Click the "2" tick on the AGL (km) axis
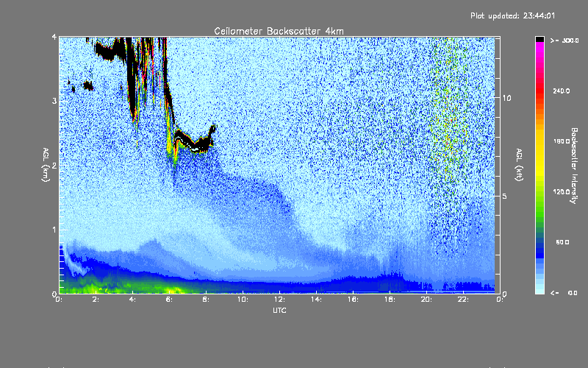The image size is (588, 368). (54, 165)
